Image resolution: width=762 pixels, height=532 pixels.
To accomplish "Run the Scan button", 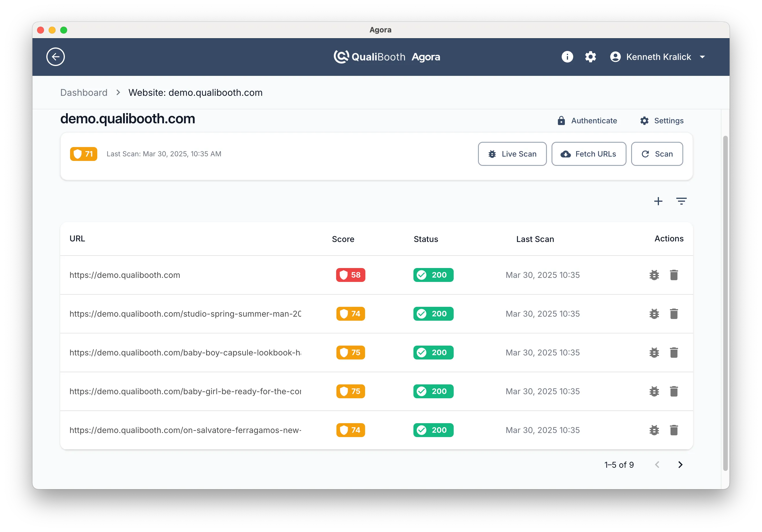I will [657, 154].
